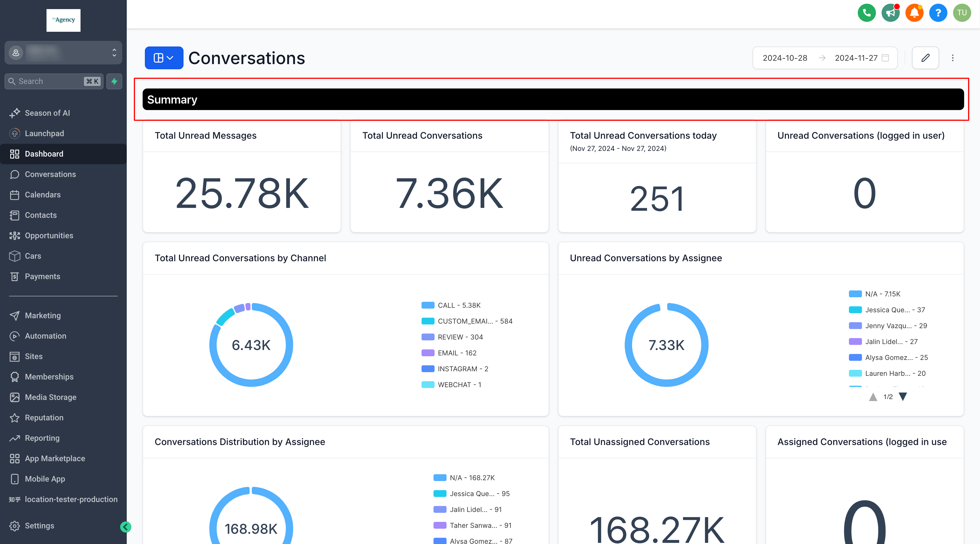Click the black Summary section header

pyautogui.click(x=553, y=100)
